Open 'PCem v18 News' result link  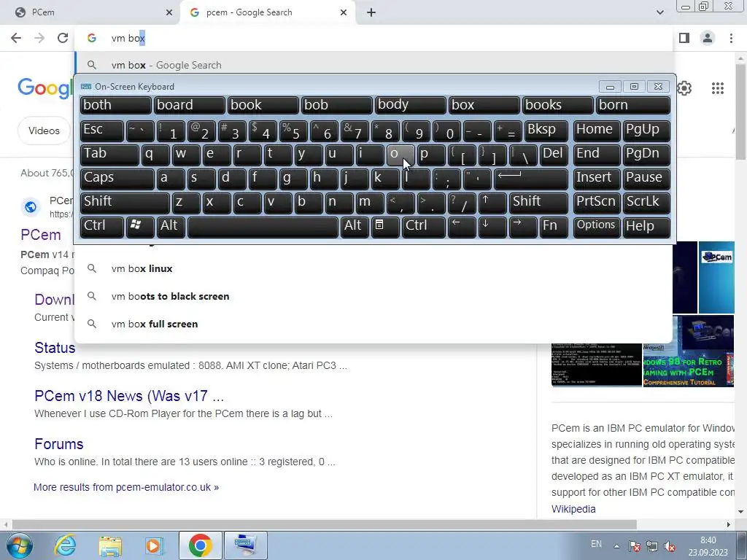(129, 396)
